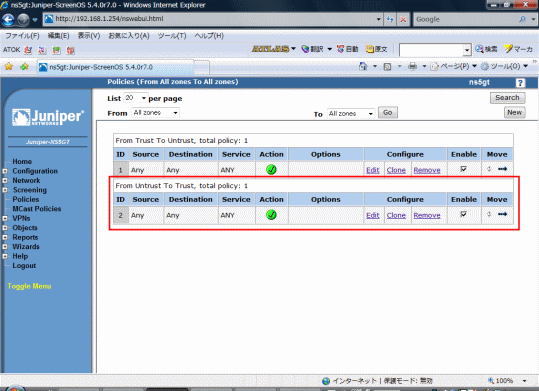Open the ファイル(F) menu
This screenshot has width=539, height=391.
click(x=22, y=36)
